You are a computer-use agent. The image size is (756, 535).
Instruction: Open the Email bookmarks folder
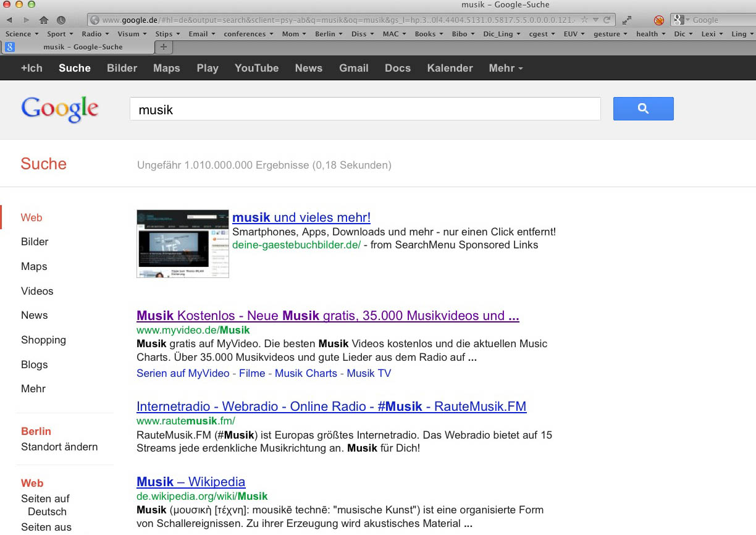[x=202, y=34]
